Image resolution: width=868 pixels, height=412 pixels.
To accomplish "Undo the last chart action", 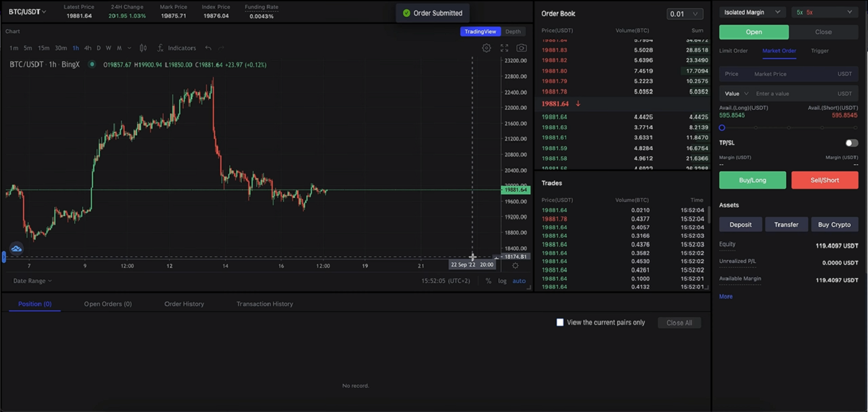I will pos(208,48).
